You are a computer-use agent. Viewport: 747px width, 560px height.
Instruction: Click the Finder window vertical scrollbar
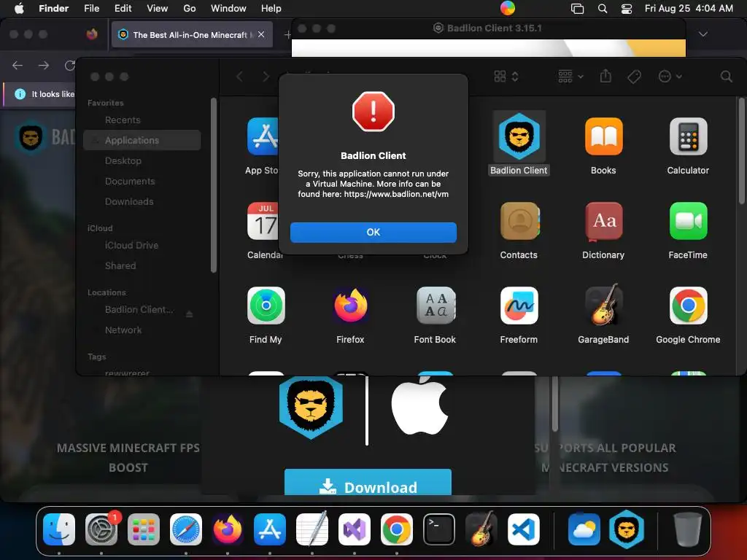[741, 151]
